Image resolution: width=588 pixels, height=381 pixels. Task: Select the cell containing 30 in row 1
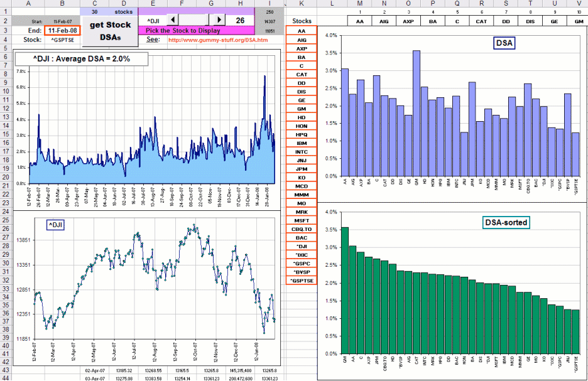(94, 12)
